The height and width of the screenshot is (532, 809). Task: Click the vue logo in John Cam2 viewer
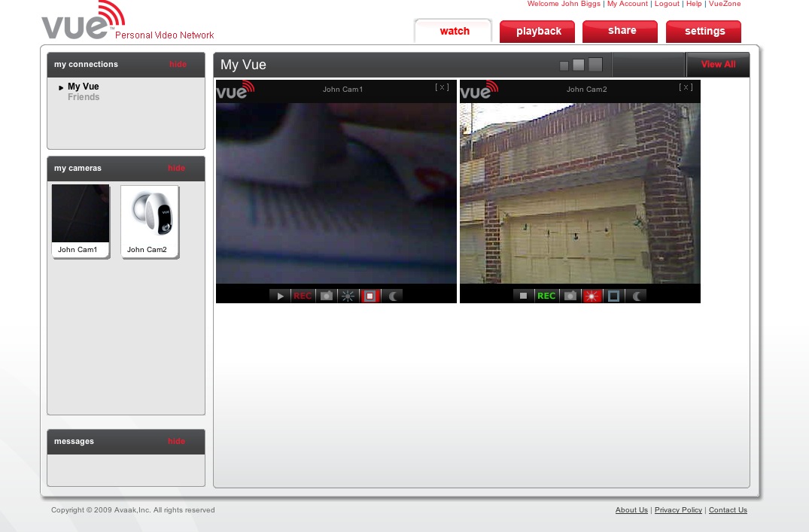click(479, 90)
